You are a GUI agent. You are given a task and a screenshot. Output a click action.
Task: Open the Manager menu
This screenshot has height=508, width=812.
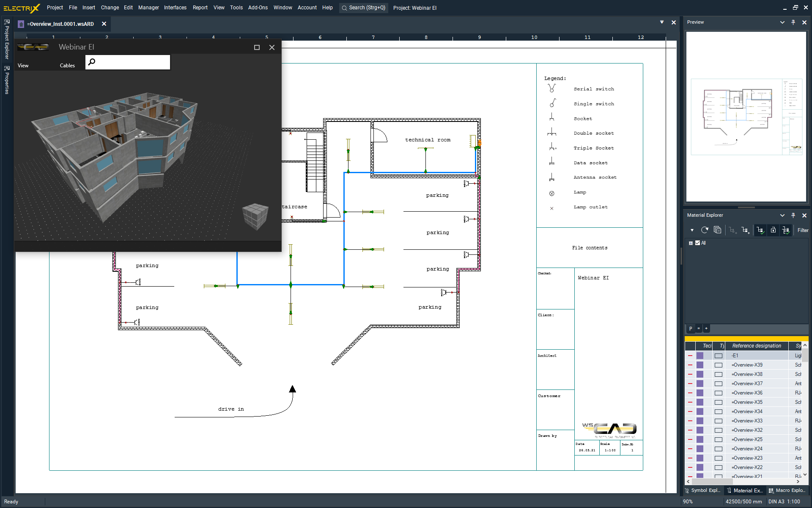click(148, 8)
